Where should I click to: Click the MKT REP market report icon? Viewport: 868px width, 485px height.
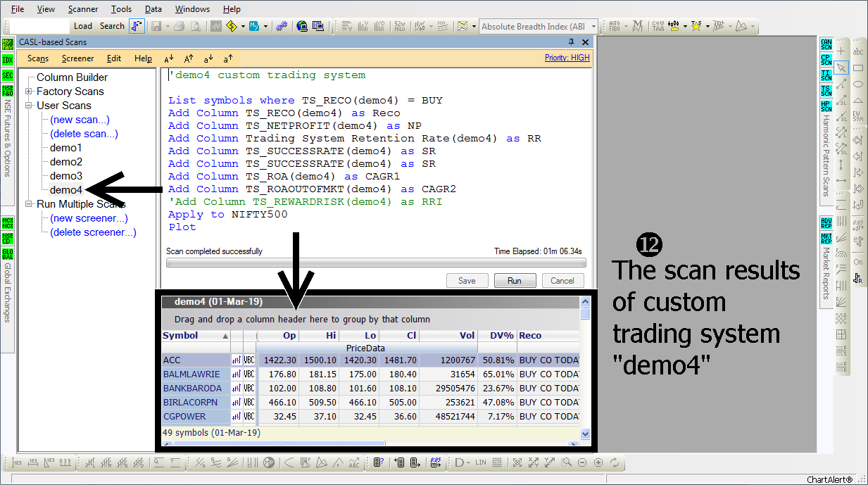tap(826, 239)
